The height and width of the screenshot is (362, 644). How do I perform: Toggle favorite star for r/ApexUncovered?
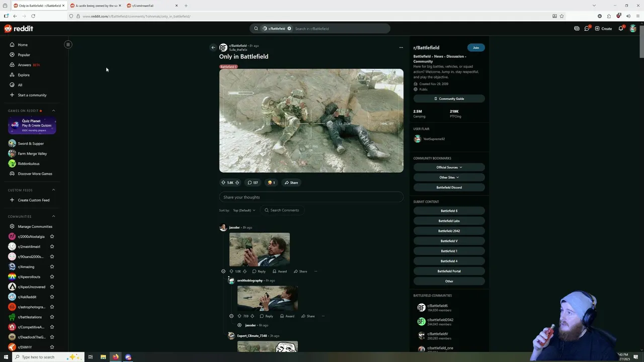coord(52,287)
